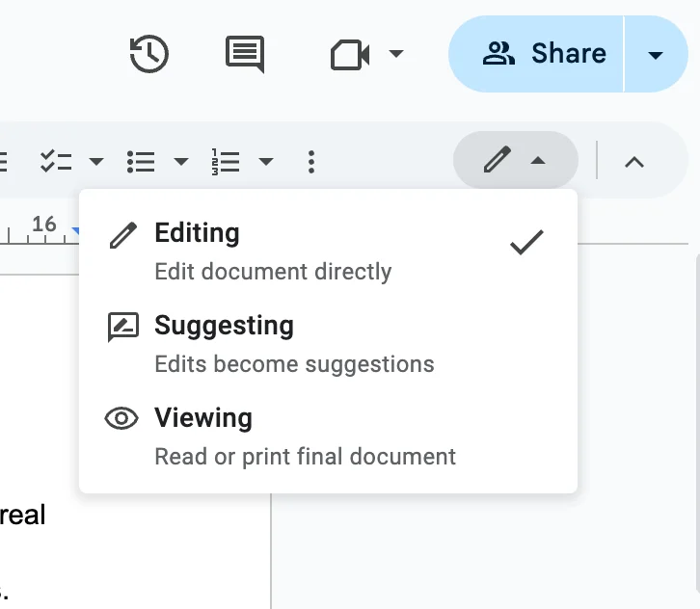Viewport: 700px width, 609px height.
Task: Open the bulleted list style arrow
Action: [x=181, y=162]
